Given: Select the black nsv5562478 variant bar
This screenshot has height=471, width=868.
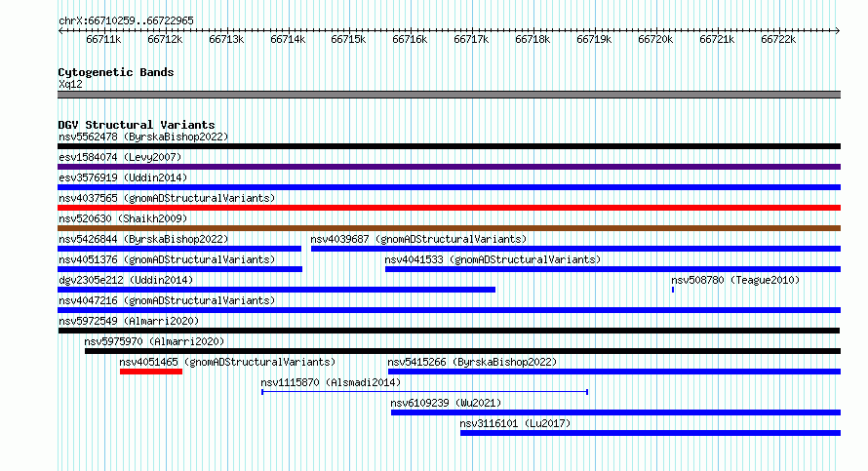Looking at the screenshot, I should (449, 146).
